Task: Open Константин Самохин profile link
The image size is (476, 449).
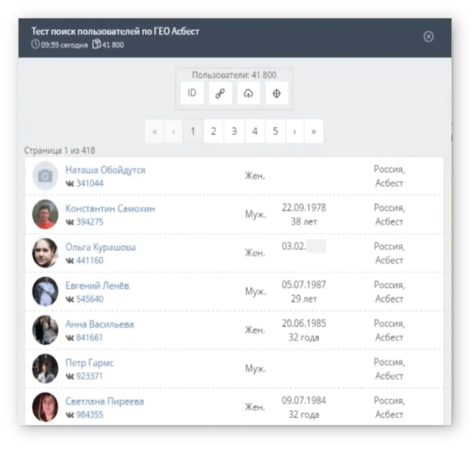Action: click(x=110, y=209)
